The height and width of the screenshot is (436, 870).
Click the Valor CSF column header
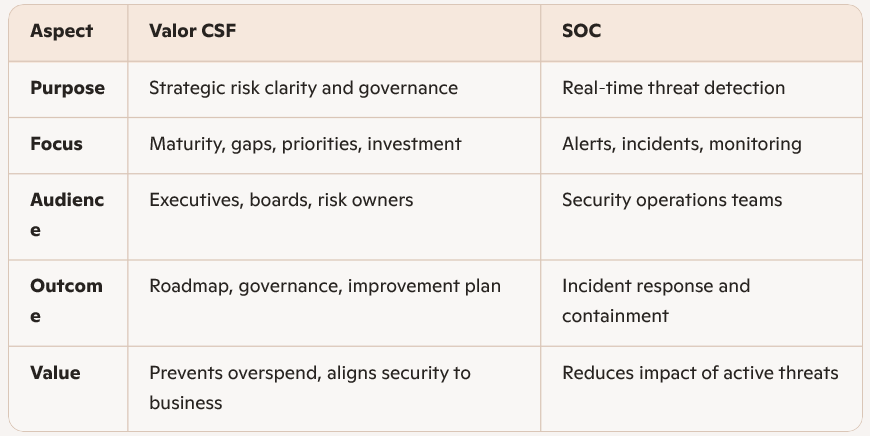[192, 31]
